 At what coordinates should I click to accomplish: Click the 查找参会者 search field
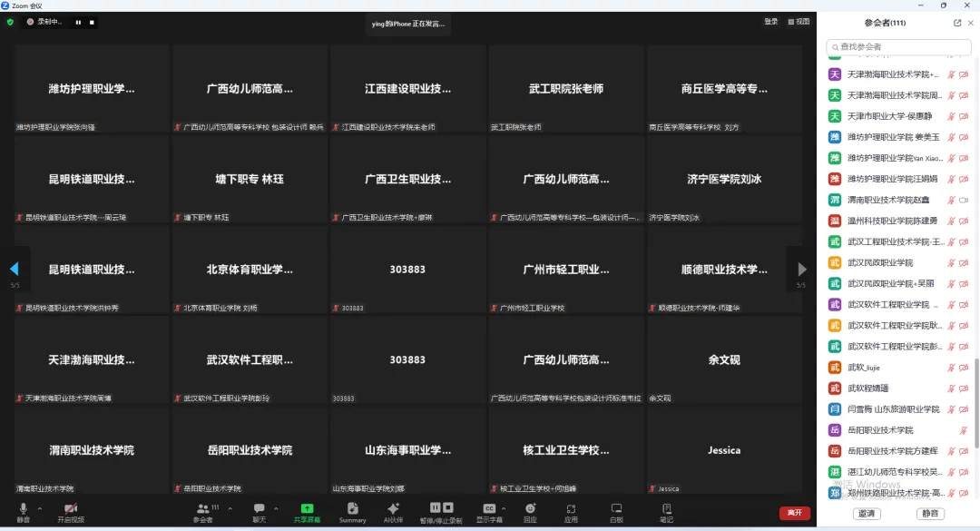[x=898, y=45]
